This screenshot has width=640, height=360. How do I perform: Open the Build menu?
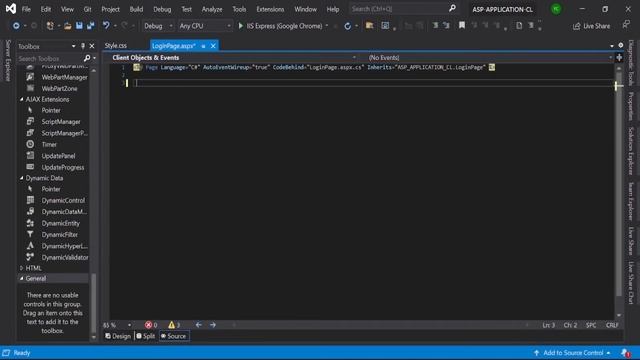point(136,9)
